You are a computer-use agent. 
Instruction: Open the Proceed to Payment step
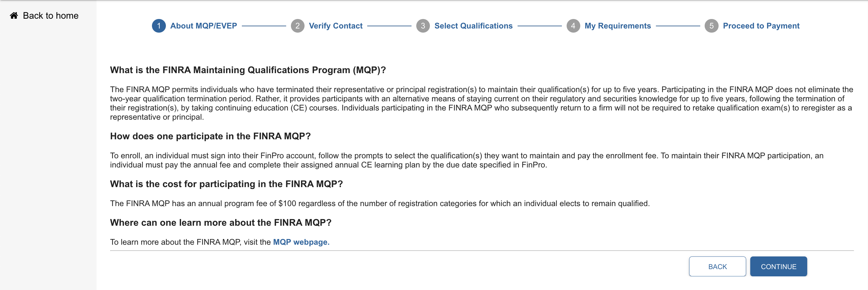(x=761, y=26)
